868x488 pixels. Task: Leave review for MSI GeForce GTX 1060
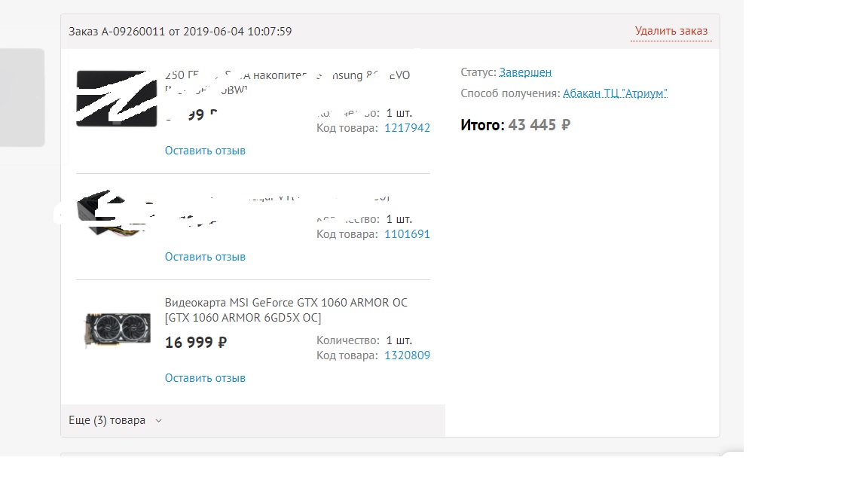coord(205,378)
